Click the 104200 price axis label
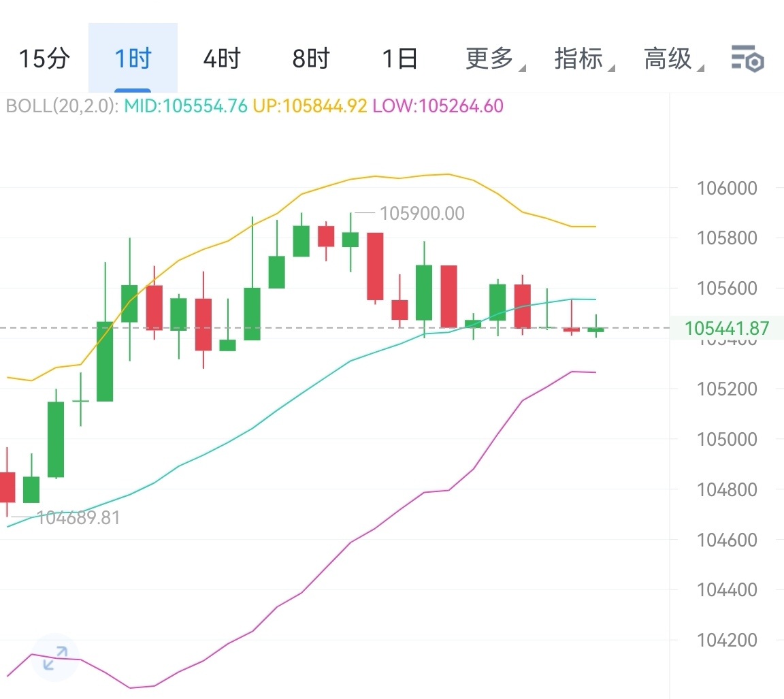Screen dimensions: 784x699 (727, 640)
